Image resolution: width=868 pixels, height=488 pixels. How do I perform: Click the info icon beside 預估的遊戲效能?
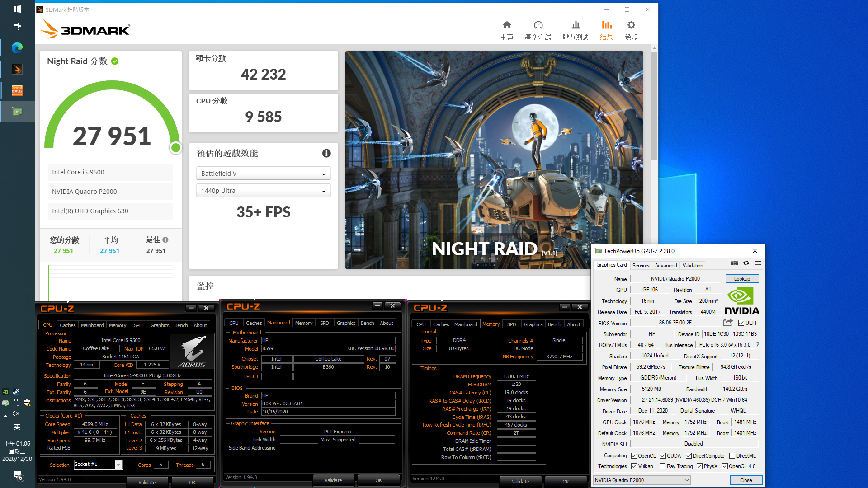[x=326, y=153]
